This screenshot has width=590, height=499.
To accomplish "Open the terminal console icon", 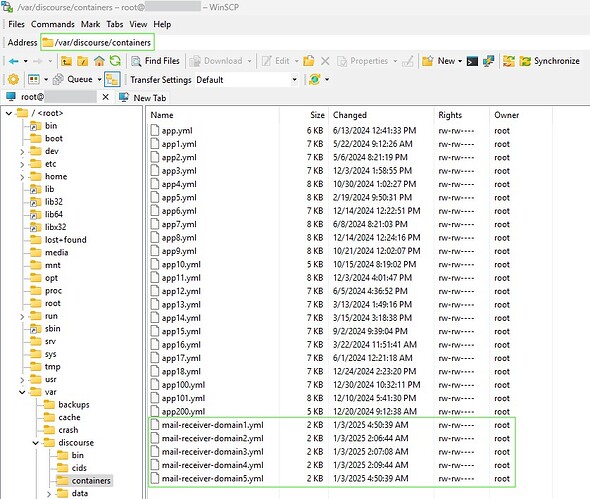I will (x=472, y=61).
